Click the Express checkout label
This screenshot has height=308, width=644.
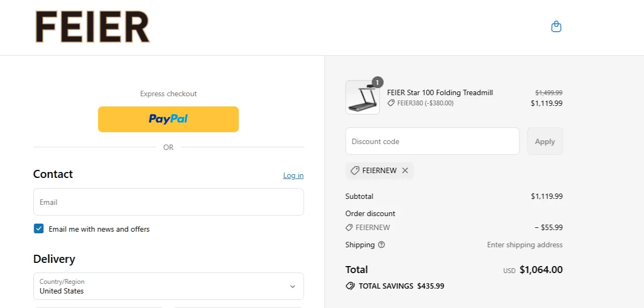coord(169,94)
